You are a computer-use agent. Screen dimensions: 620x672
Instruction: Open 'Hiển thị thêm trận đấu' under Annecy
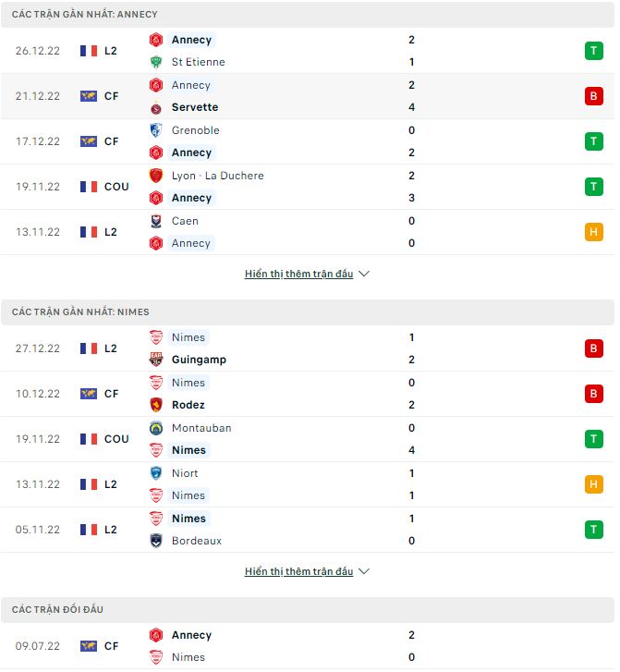(298, 275)
